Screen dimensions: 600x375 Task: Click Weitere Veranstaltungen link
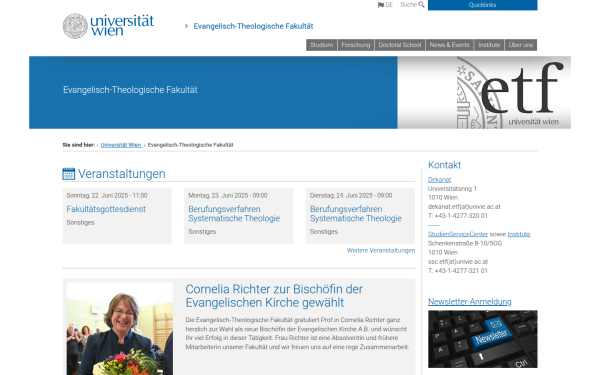pos(381,250)
